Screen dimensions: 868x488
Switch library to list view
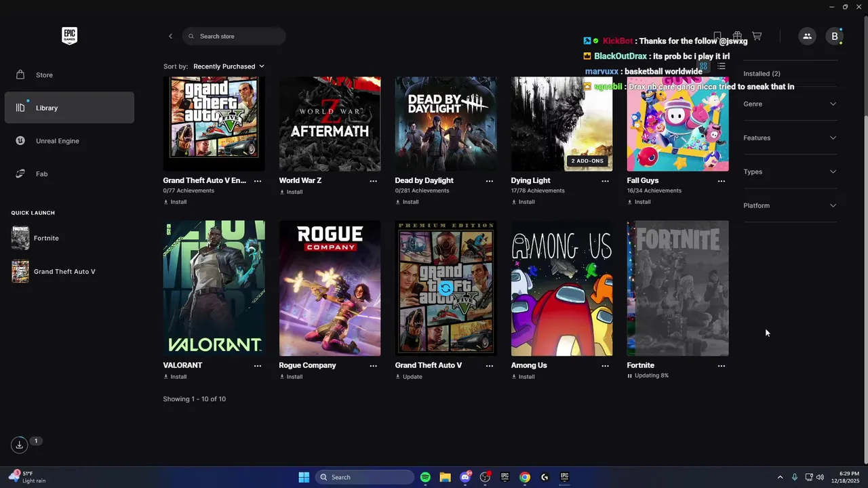(x=722, y=66)
